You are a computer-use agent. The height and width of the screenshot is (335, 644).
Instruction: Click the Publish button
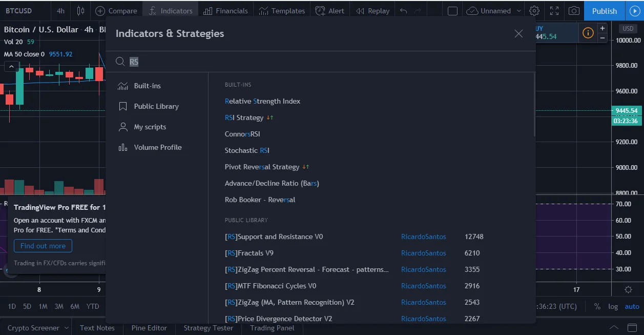coord(605,11)
